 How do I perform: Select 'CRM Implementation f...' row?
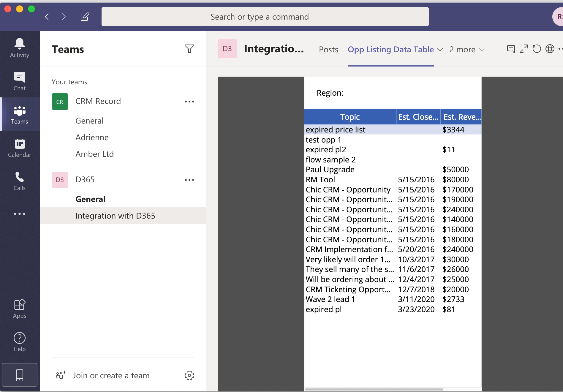393,249
